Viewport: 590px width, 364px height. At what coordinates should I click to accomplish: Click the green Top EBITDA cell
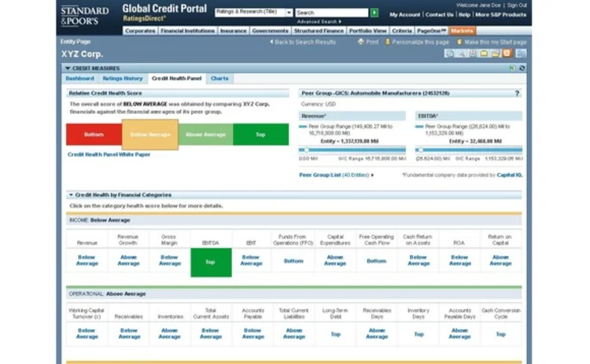[x=211, y=263]
